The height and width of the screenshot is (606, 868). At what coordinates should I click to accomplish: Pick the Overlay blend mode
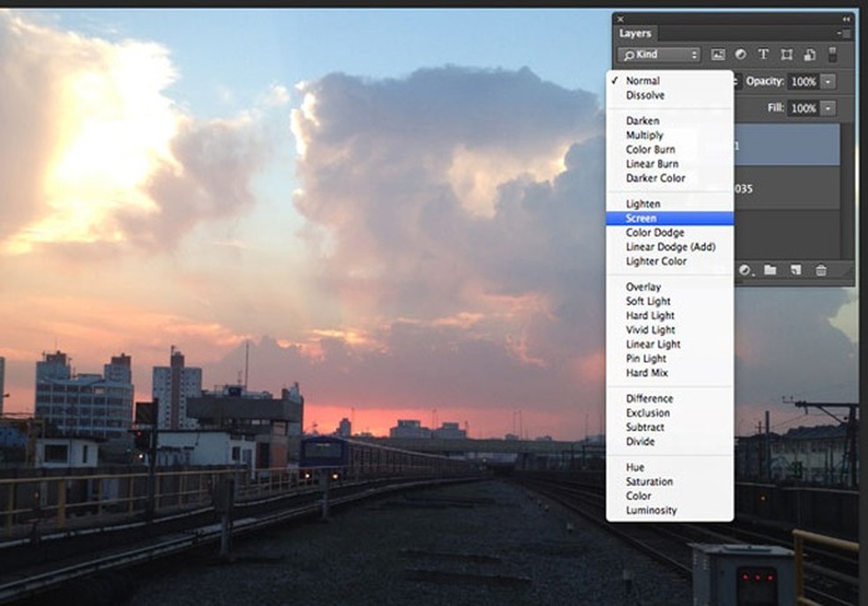coord(643,287)
